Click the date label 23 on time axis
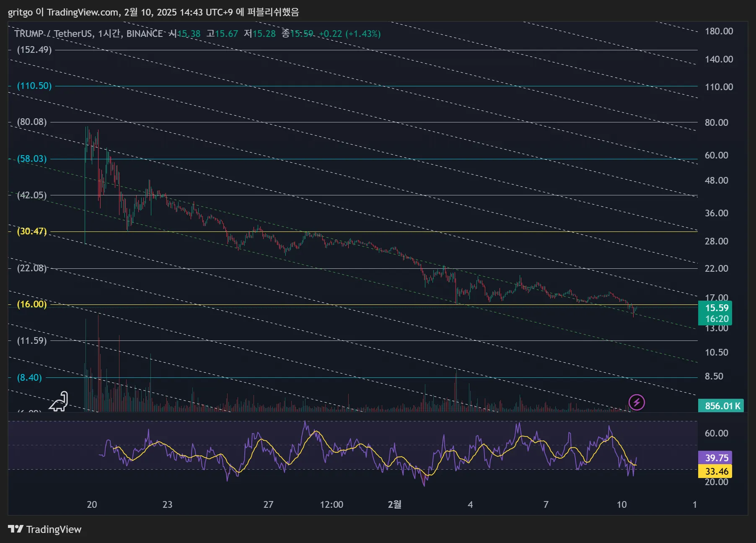 tap(167, 504)
